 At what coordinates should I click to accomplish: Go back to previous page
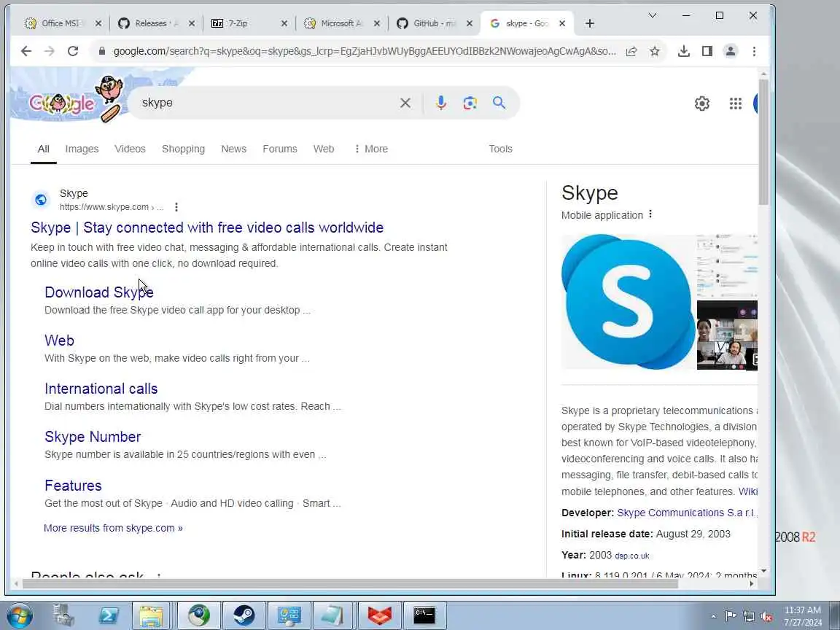pos(26,52)
